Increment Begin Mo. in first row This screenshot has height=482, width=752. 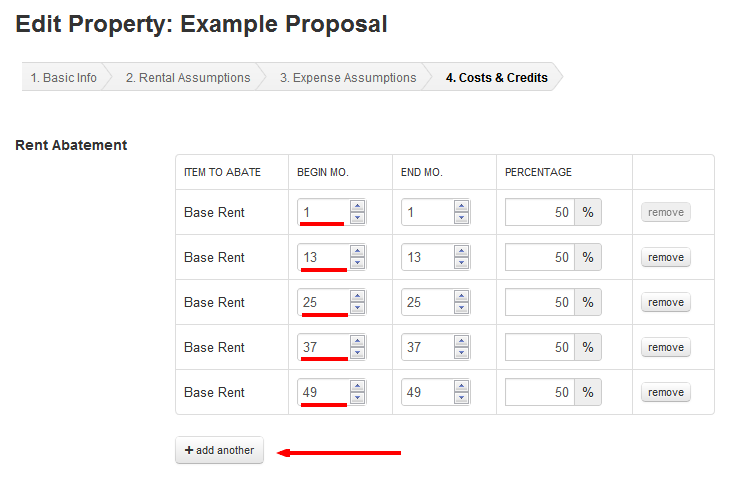coord(357,206)
